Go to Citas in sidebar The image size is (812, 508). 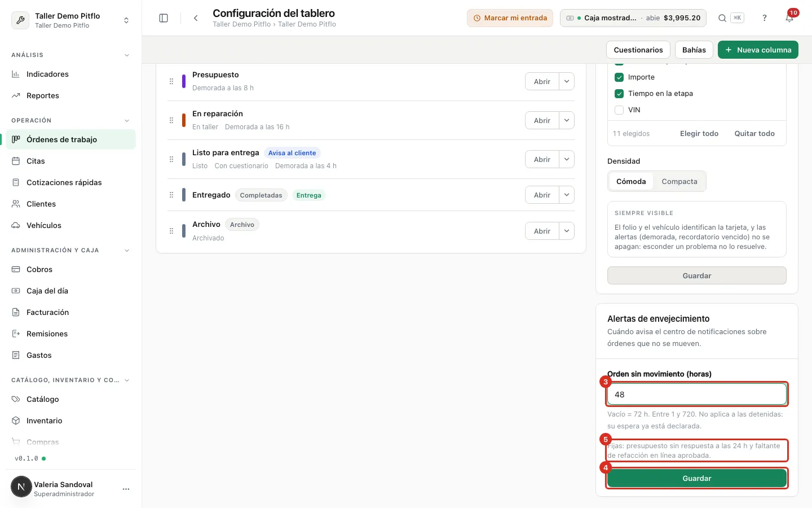[70, 161]
